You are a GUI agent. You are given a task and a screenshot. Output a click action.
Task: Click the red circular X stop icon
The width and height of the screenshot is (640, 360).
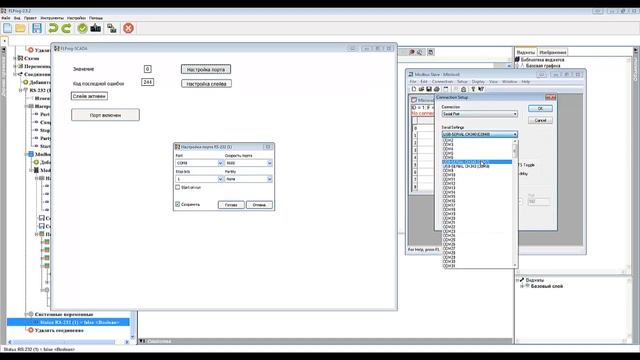(x=128, y=28)
